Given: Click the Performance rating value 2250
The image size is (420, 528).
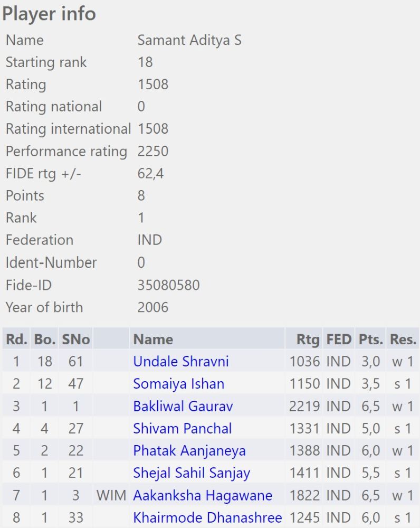Looking at the screenshot, I should click(152, 152).
